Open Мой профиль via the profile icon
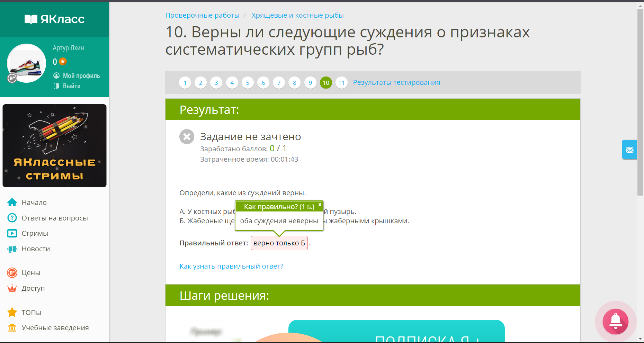644x343 pixels. pos(56,75)
